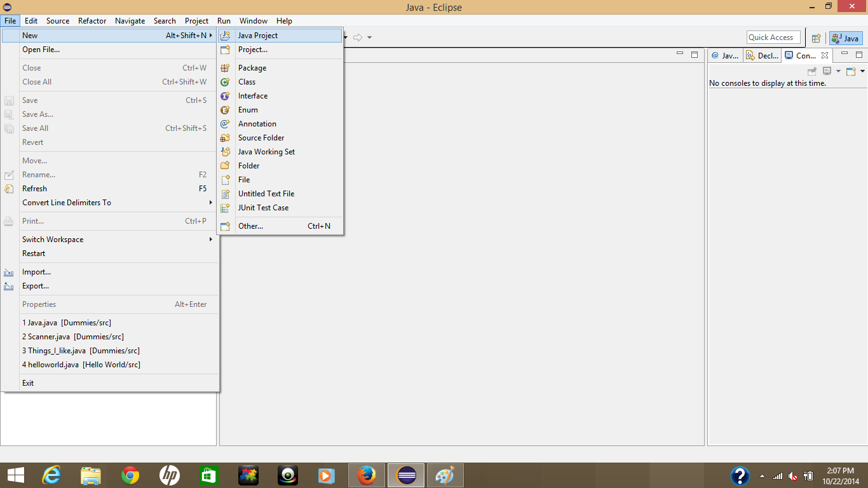The height and width of the screenshot is (488, 868).
Task: Open the Refactor menu
Action: (x=92, y=21)
